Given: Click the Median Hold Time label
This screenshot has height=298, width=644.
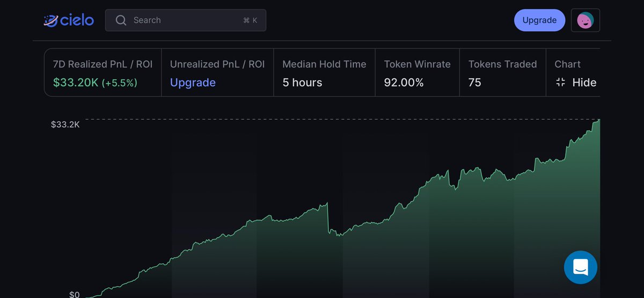Looking at the screenshot, I should (x=324, y=64).
